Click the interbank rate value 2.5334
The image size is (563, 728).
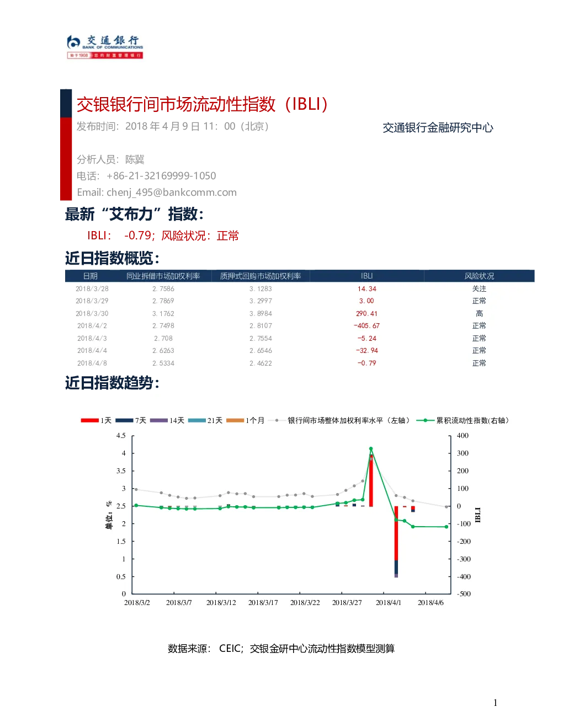(x=163, y=363)
